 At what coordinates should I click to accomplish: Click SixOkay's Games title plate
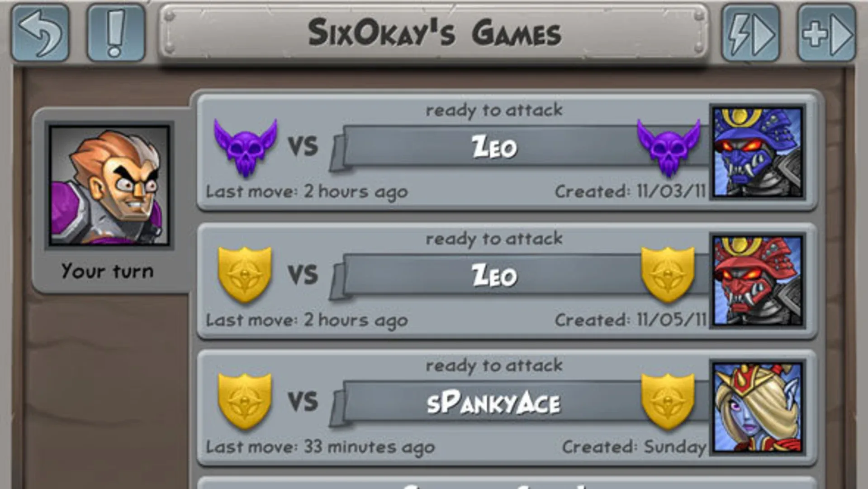[x=433, y=33]
